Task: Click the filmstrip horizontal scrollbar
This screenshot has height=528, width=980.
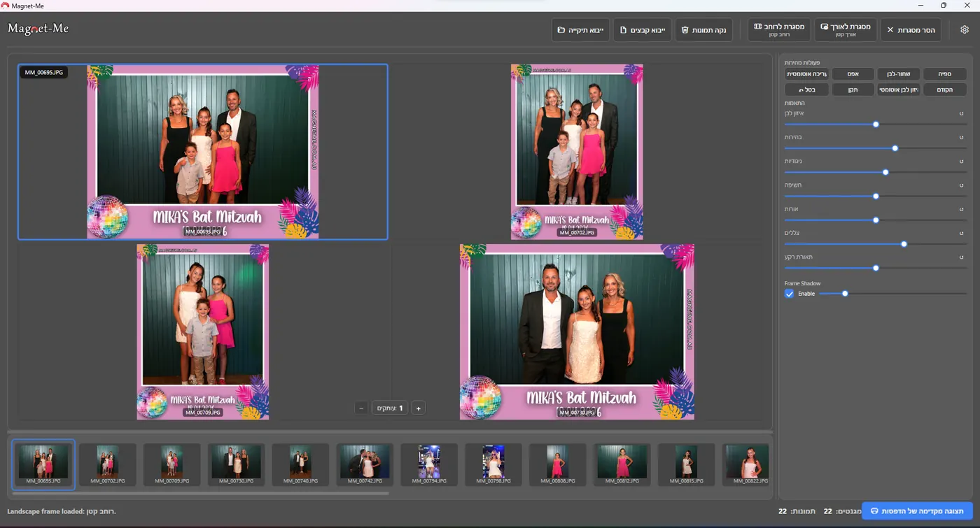Action: coord(201,494)
